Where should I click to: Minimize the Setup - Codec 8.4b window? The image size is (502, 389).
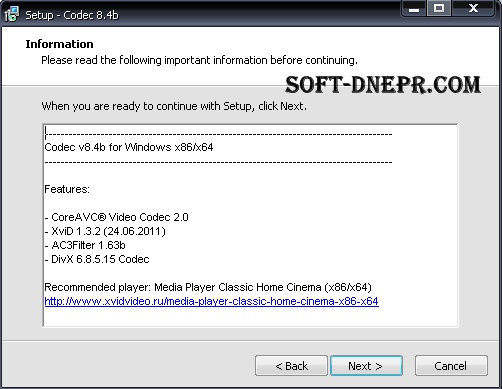tap(414, 9)
